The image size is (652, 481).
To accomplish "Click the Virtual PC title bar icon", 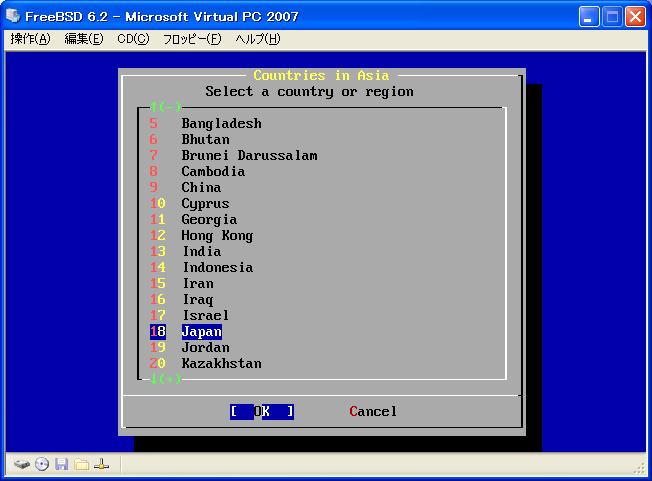I will [x=13, y=16].
